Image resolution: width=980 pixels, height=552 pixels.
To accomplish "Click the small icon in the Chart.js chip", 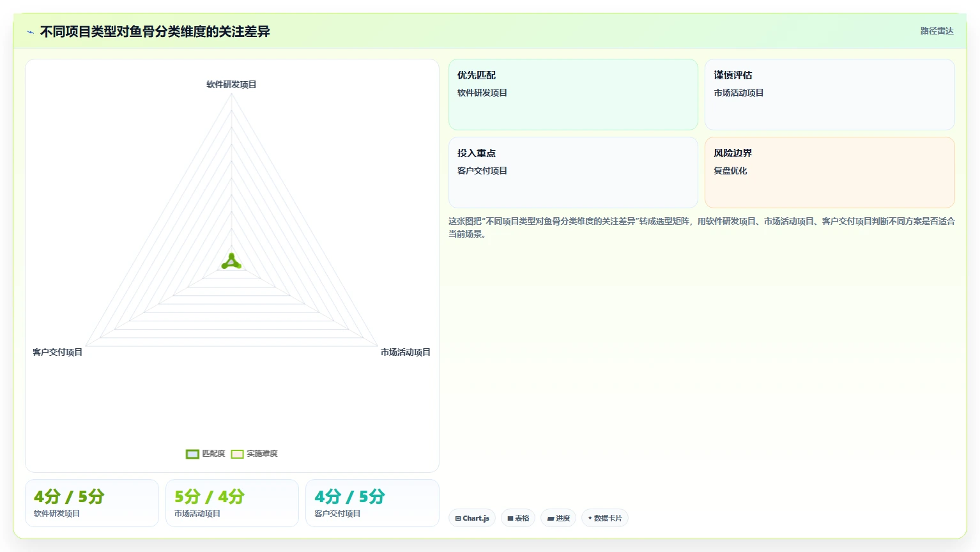I will [x=458, y=519].
